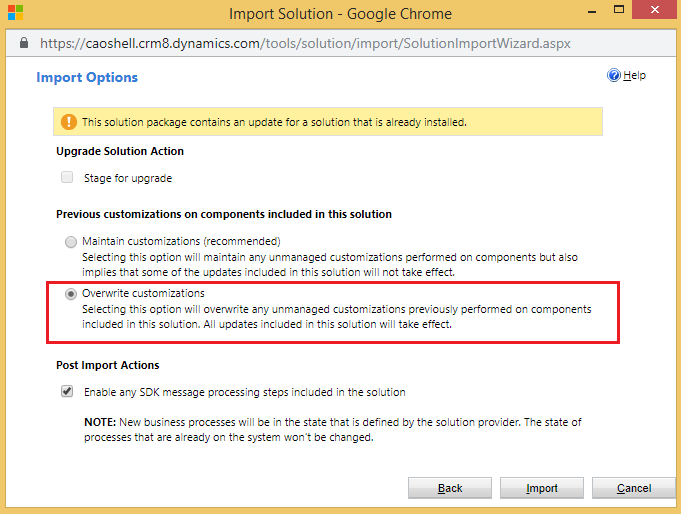The width and height of the screenshot is (681, 514).
Task: Open the Help link
Action: pyautogui.click(x=634, y=76)
